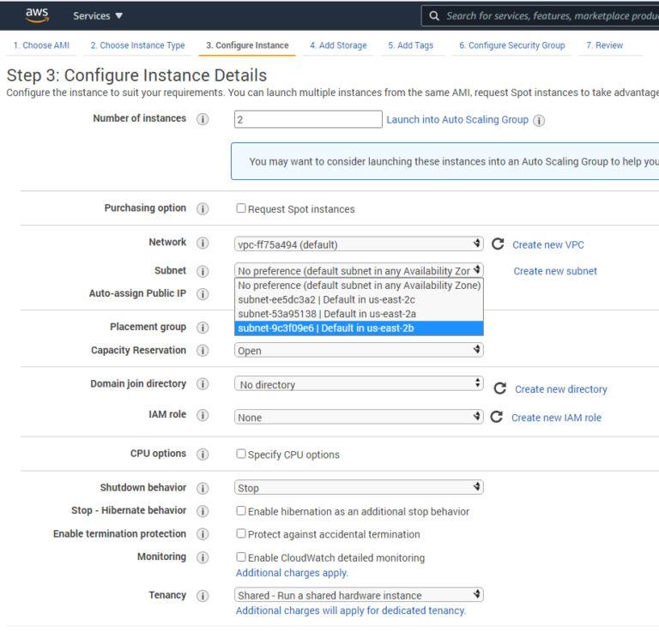The width and height of the screenshot is (659, 644).
Task: Click info icon beside Shutdown behavior
Action: coord(203,488)
